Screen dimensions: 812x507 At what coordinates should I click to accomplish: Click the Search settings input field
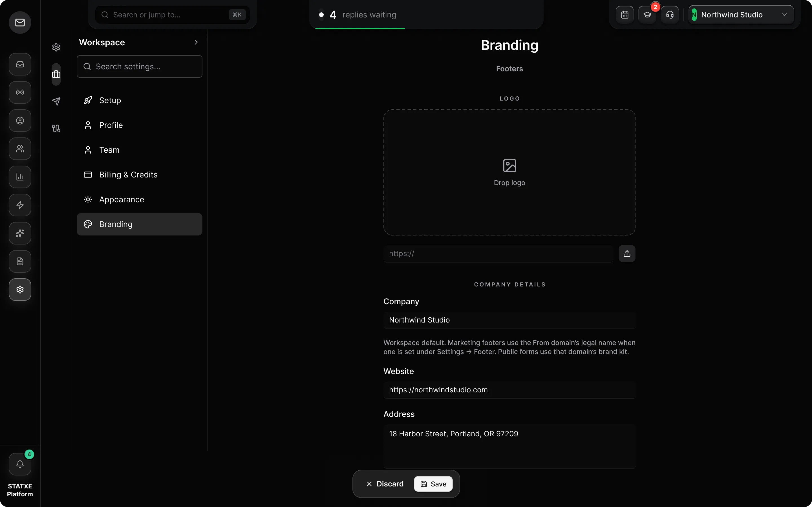tap(139, 66)
